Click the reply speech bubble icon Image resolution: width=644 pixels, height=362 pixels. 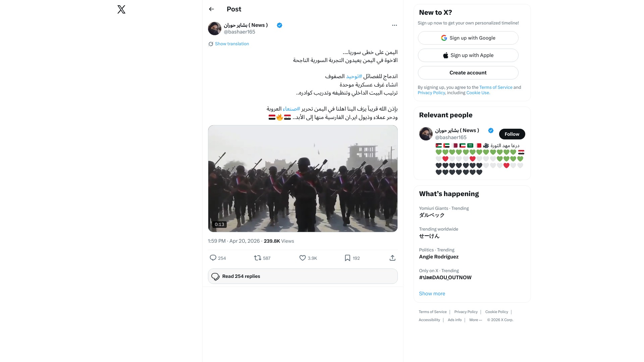[x=213, y=258]
